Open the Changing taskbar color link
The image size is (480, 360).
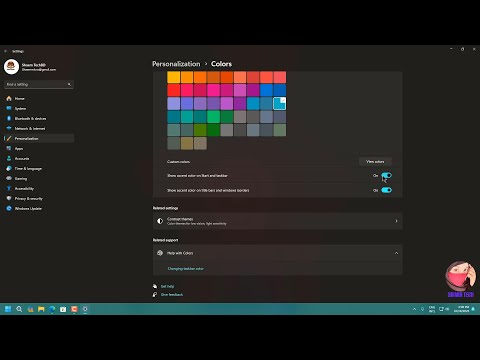point(185,268)
